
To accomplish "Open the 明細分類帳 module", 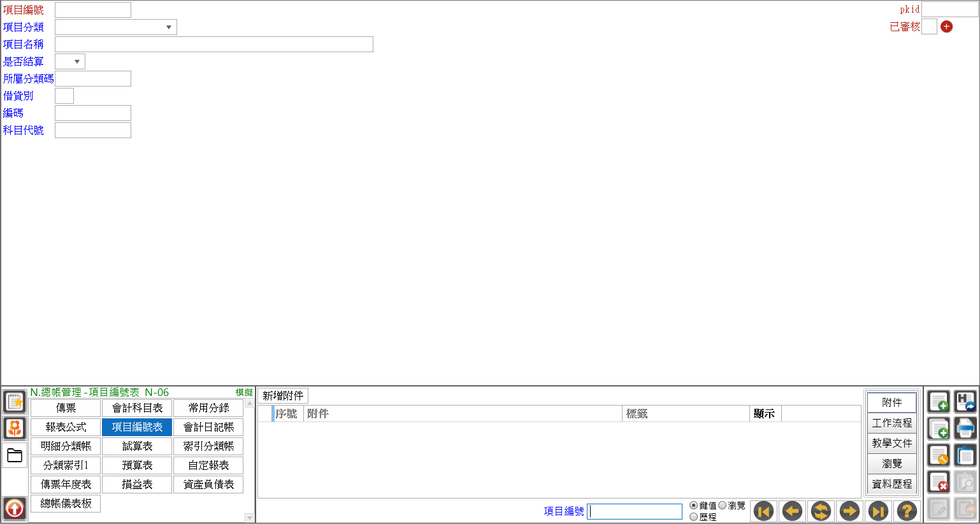I will pos(66,446).
